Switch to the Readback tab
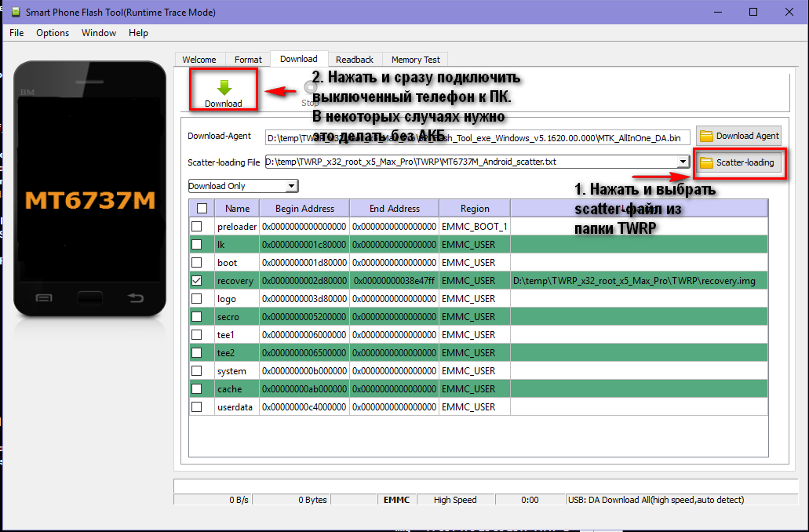Viewport: 809px width, 532px height. pyautogui.click(x=355, y=60)
